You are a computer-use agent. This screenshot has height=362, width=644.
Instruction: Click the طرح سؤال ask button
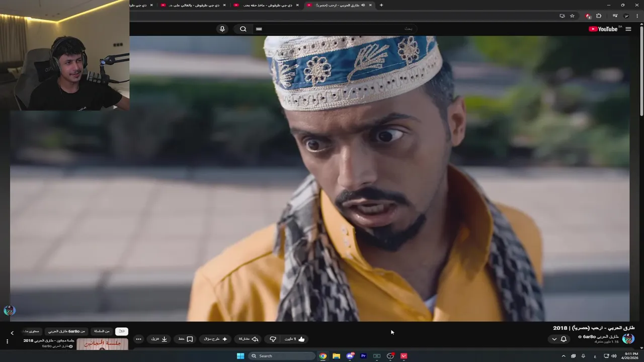click(216, 339)
